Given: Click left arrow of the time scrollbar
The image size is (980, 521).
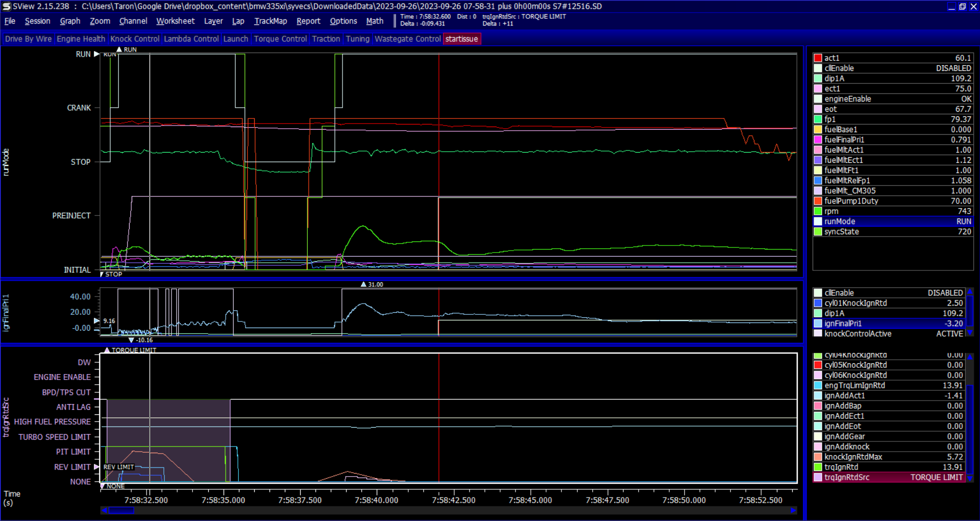Looking at the screenshot, I should [x=104, y=510].
